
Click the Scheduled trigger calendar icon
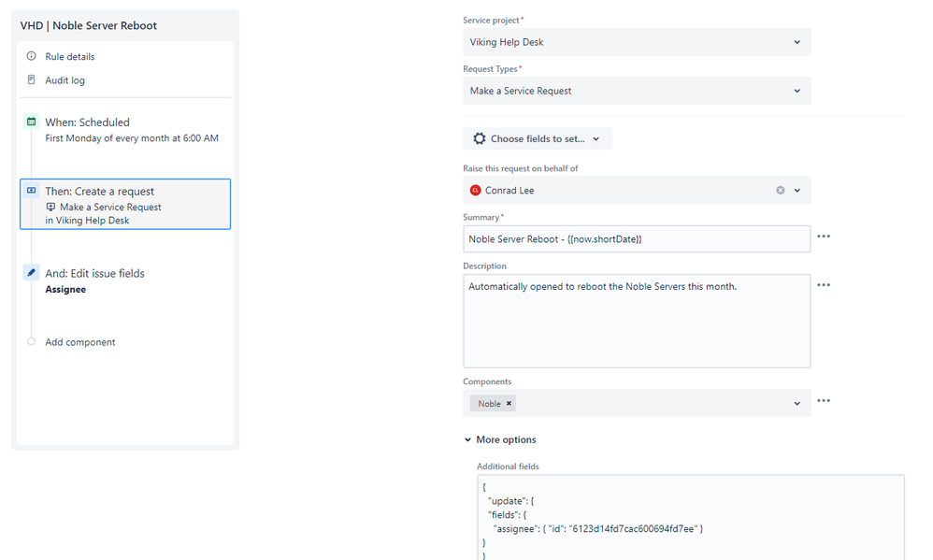point(32,122)
